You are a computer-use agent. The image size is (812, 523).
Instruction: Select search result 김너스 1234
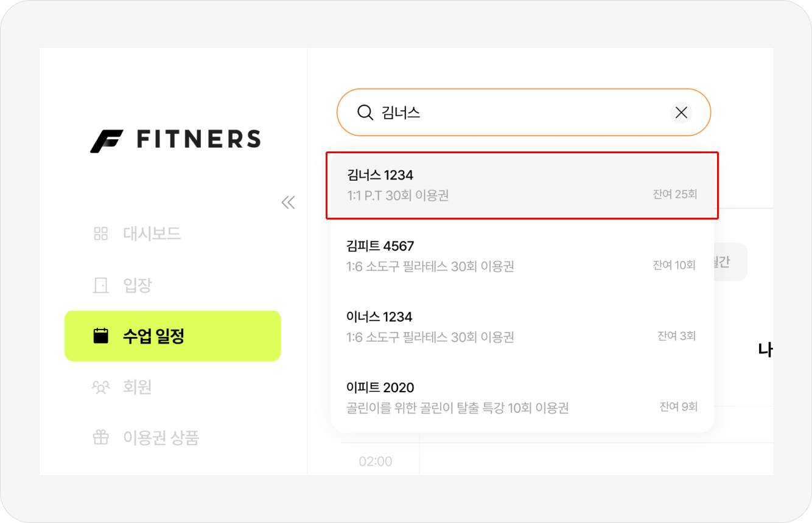pyautogui.click(x=522, y=185)
